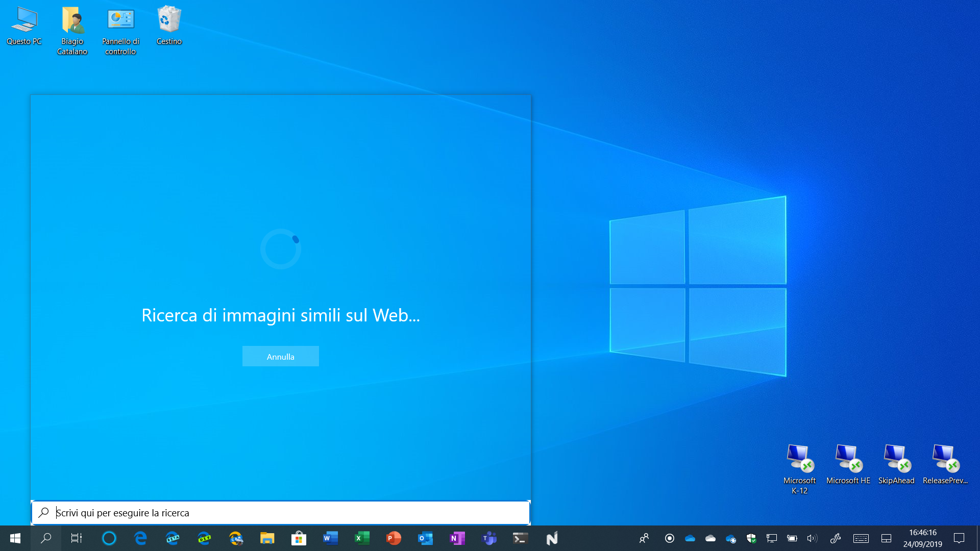Open Microsoft Store
This screenshot has width=980, height=551.
[x=299, y=538]
